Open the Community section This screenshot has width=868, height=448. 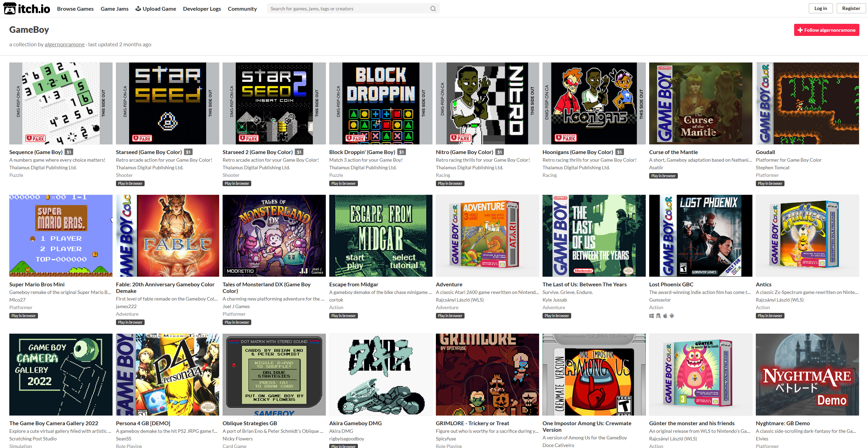point(242,9)
